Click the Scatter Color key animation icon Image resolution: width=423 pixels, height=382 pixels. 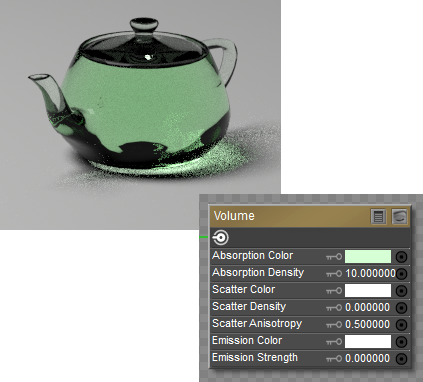coord(334,291)
